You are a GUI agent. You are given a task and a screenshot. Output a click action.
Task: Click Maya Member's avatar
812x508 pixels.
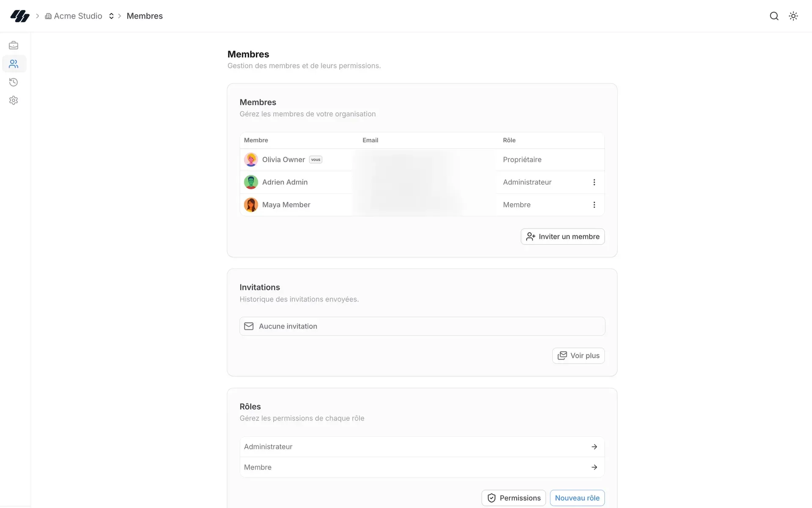251,205
